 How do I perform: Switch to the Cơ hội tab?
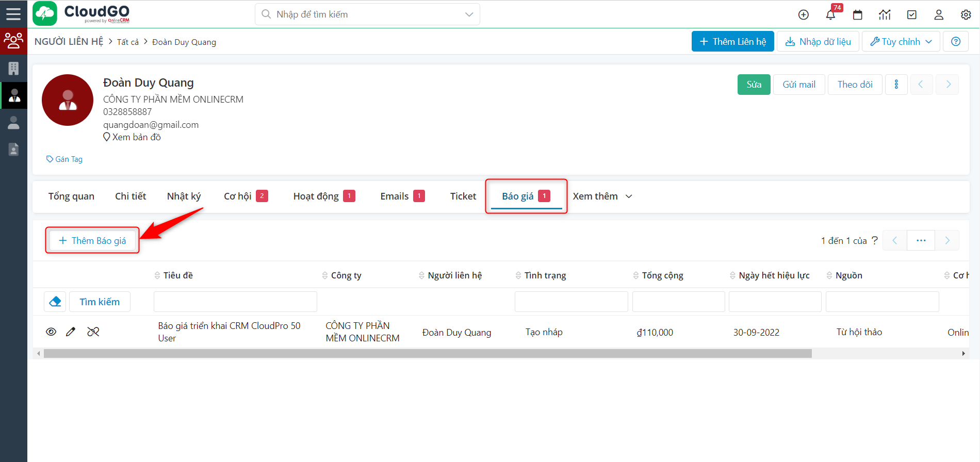click(245, 196)
